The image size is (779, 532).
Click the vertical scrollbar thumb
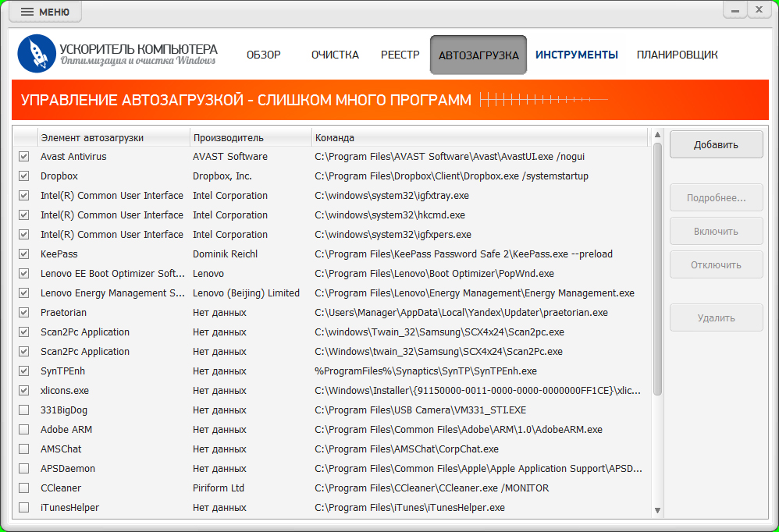[x=657, y=269]
